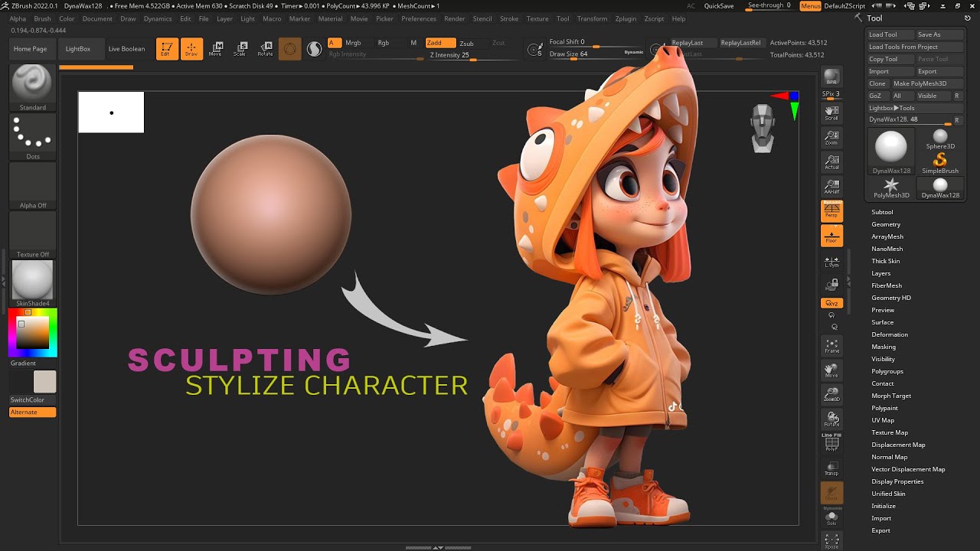The width and height of the screenshot is (980, 551).
Task: Open the SkinShade4 material selector
Action: point(32,283)
